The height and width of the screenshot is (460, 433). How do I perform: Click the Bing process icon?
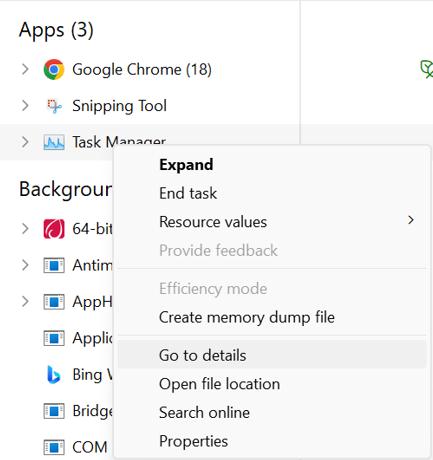point(54,374)
